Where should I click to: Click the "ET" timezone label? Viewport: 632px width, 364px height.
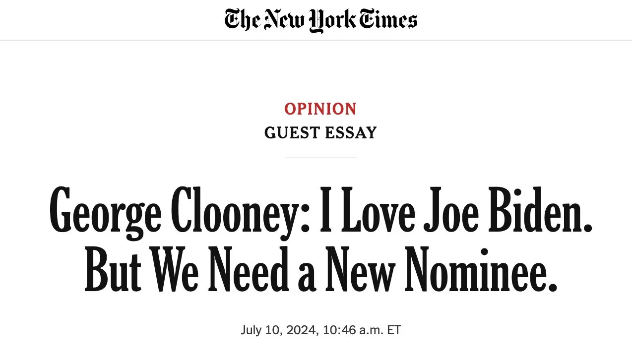coord(394,330)
